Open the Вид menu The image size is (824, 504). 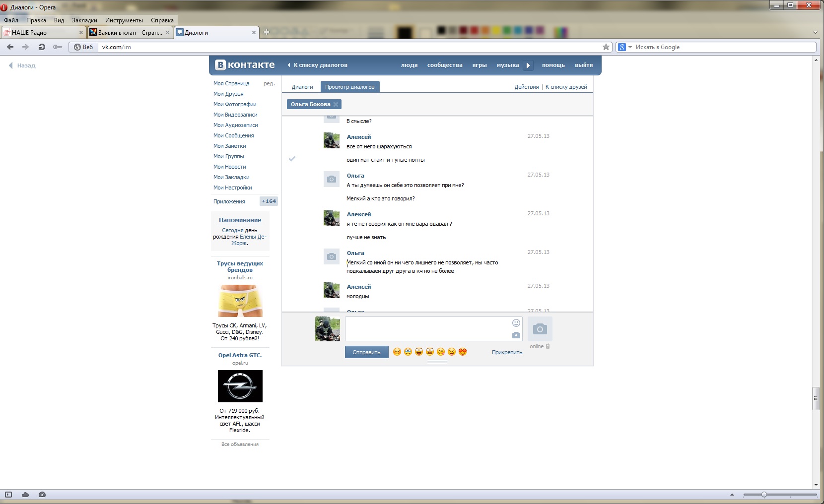[x=59, y=20]
